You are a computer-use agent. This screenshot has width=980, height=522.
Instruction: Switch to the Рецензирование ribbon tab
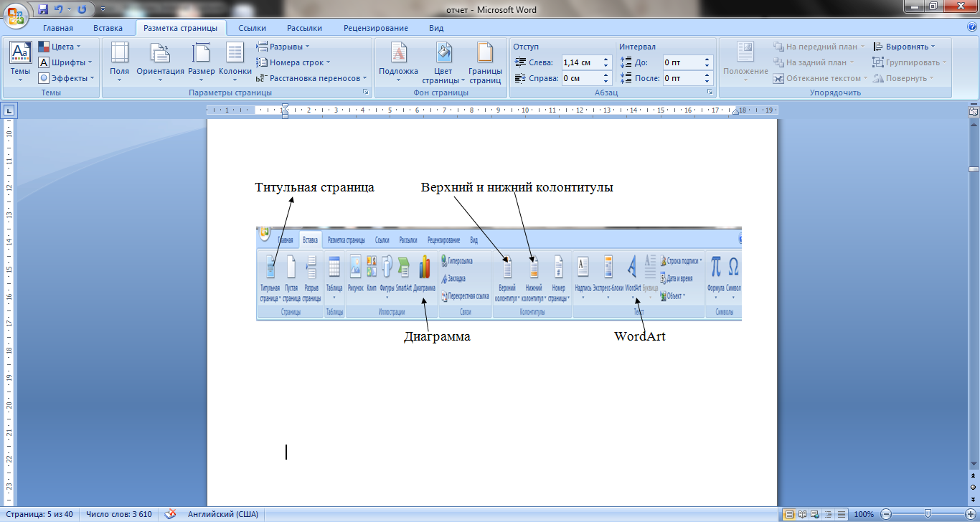[376, 28]
